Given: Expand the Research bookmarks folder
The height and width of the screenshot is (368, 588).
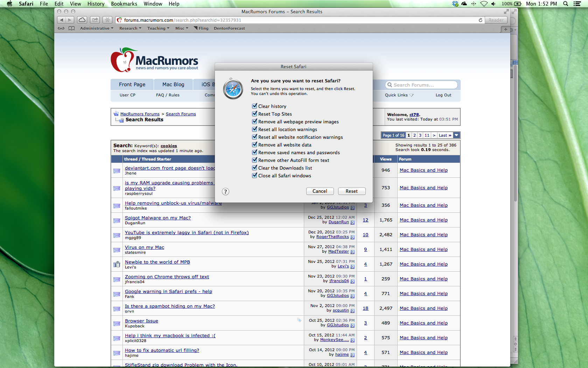Looking at the screenshot, I should (130, 28).
